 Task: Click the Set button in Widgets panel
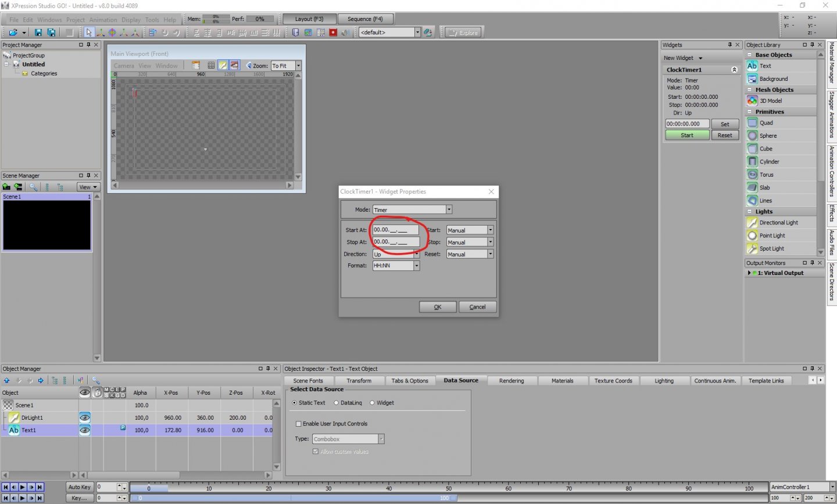pyautogui.click(x=725, y=124)
